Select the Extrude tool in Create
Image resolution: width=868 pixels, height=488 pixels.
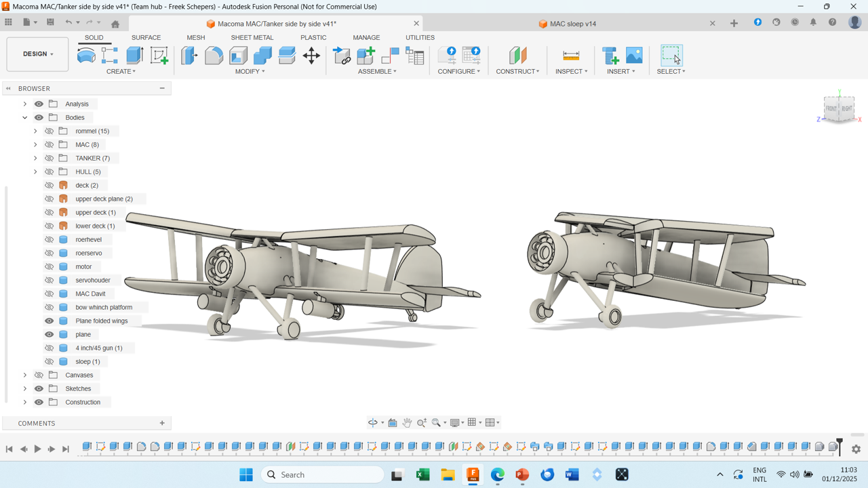pyautogui.click(x=134, y=55)
